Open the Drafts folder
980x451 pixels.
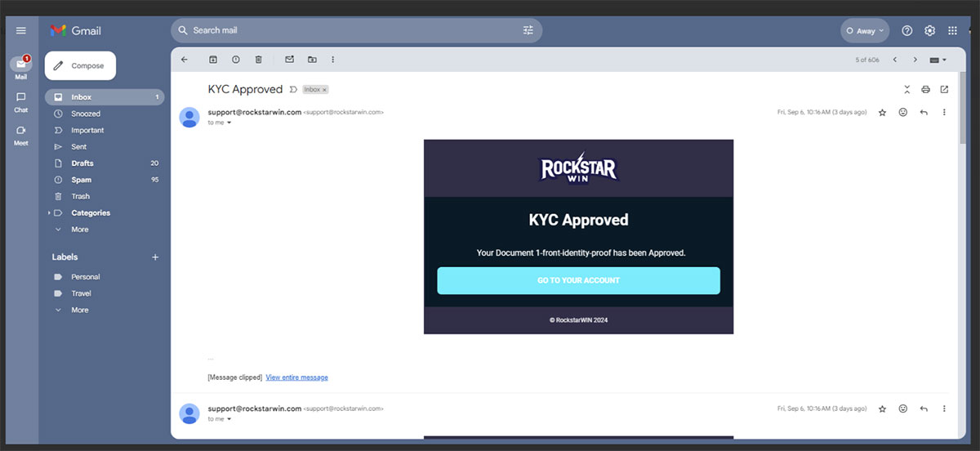105,163
